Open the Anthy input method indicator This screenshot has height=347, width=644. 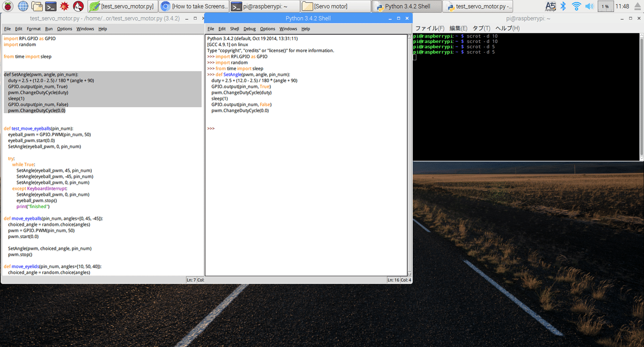click(x=550, y=6)
